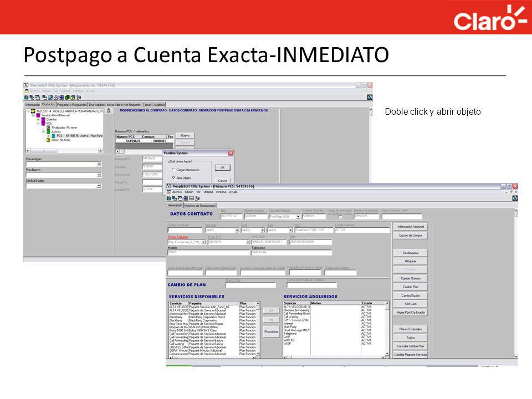The image size is (532, 399).
Task: Open the Archivo menu in Número PCS window
Action: coord(177,192)
